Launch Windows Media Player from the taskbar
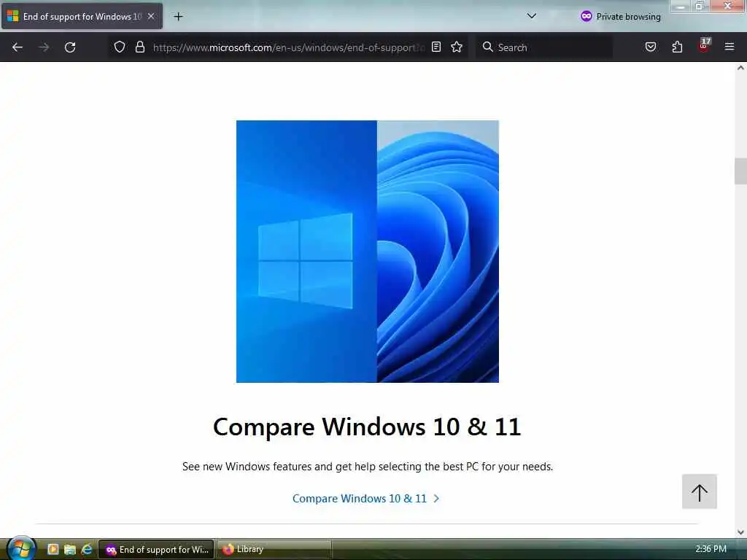This screenshot has height=560, width=747. (53, 549)
